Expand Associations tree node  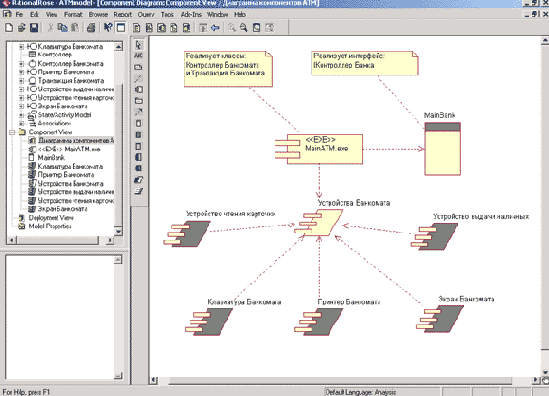pyautogui.click(x=21, y=124)
